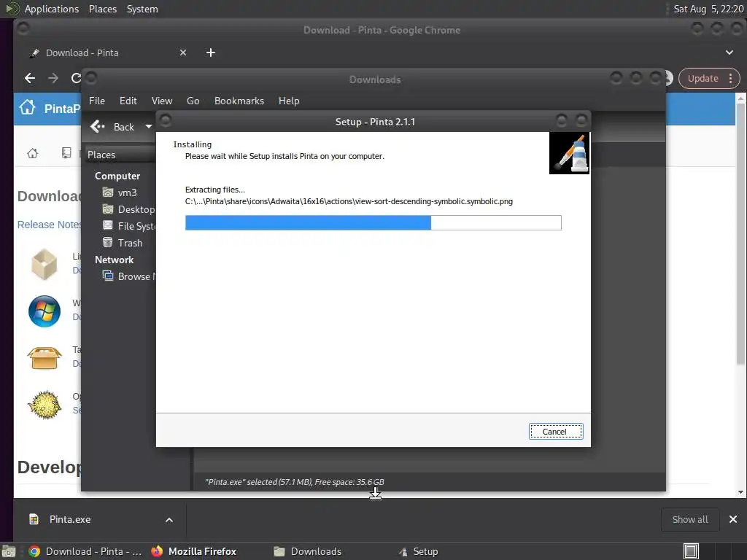
Task: Switch to Mozilla Firefox in taskbar
Action: pyautogui.click(x=194, y=551)
